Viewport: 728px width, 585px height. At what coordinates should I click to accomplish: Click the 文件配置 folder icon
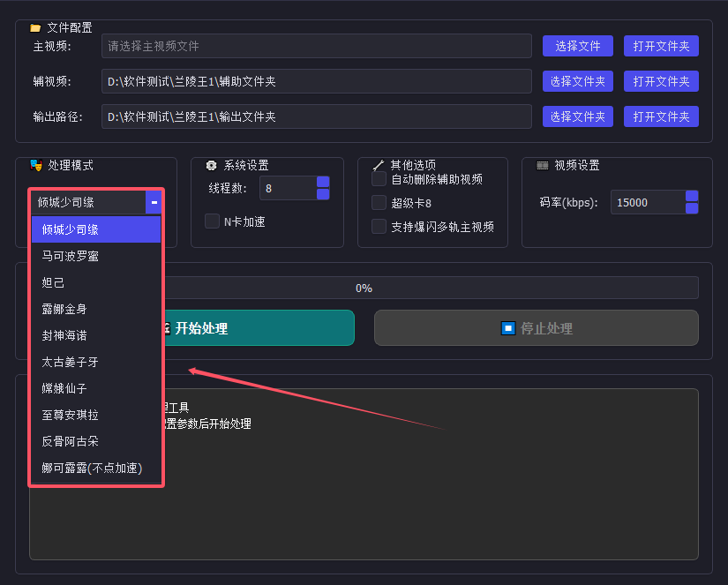[x=35, y=26]
